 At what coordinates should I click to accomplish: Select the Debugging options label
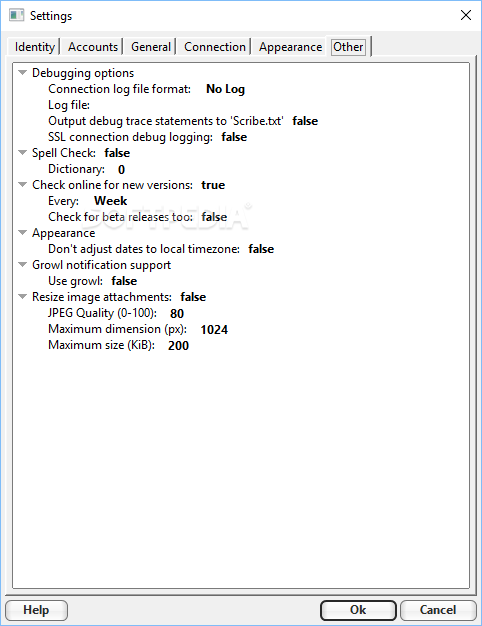pos(83,73)
